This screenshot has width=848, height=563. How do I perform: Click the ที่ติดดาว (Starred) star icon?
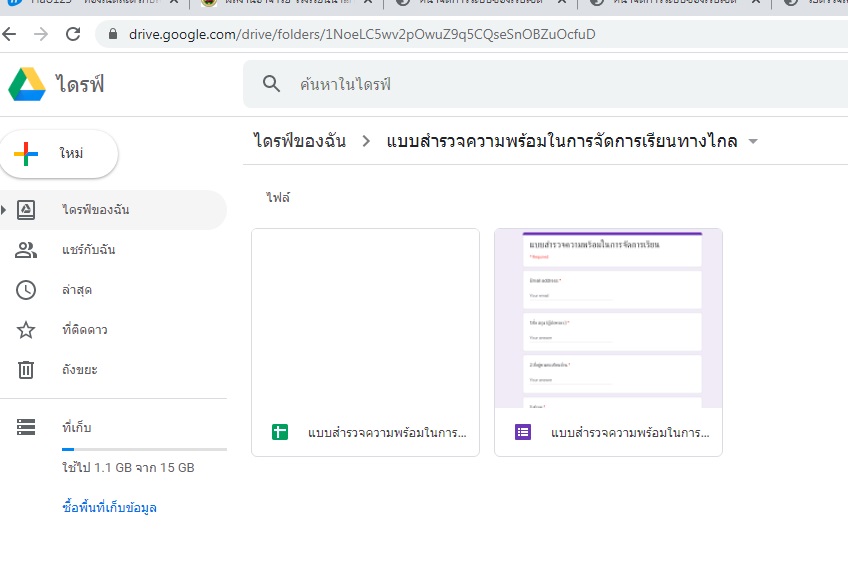(26, 330)
